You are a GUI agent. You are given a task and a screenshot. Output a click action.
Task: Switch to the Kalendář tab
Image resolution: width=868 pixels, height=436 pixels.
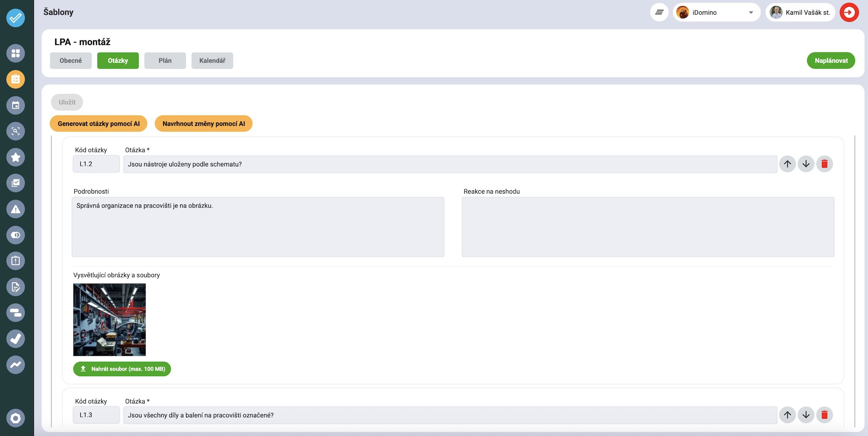pyautogui.click(x=212, y=61)
